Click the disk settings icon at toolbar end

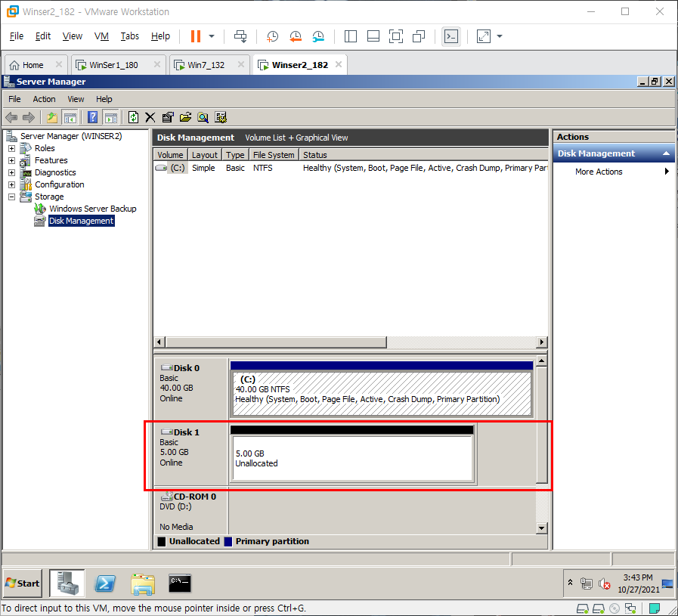(221, 117)
